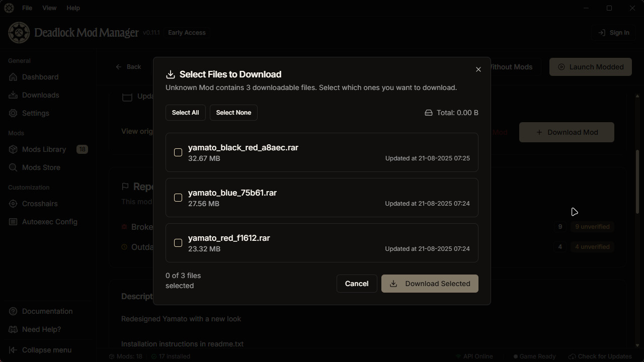Select the yamato_red_f1612.rar checkbox
644x362 pixels.
178,243
